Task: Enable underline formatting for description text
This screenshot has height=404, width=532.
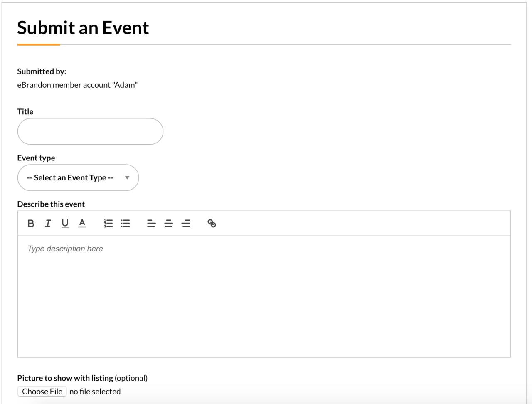Action: tap(65, 224)
